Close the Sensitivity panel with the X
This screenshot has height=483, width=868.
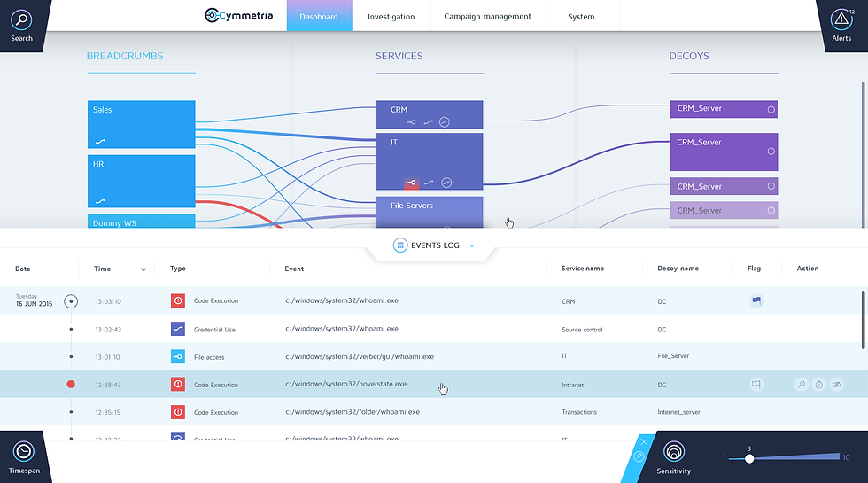point(644,442)
